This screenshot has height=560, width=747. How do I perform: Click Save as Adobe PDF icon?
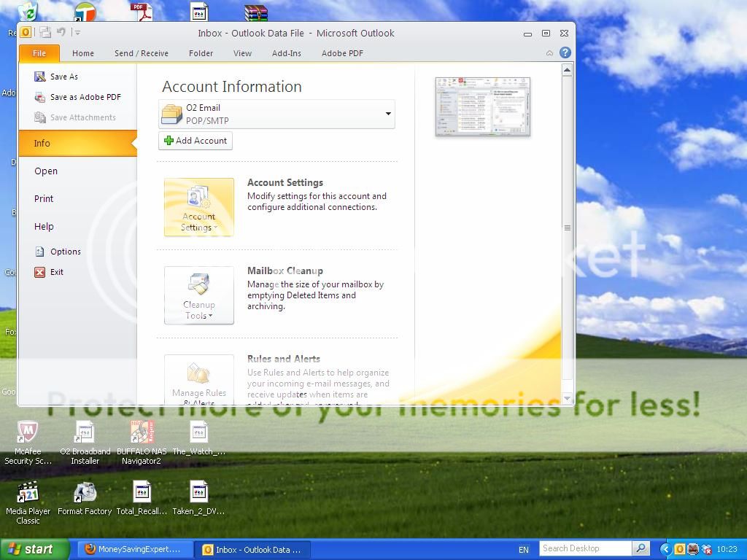click(40, 97)
